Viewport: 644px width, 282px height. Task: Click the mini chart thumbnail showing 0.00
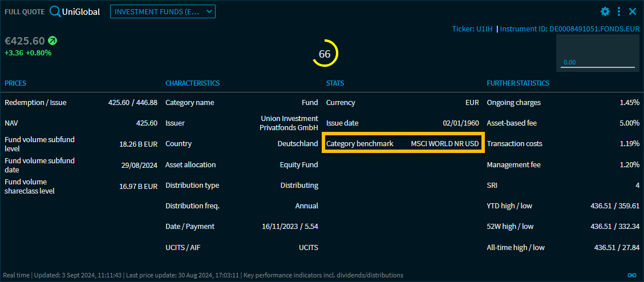pos(597,52)
